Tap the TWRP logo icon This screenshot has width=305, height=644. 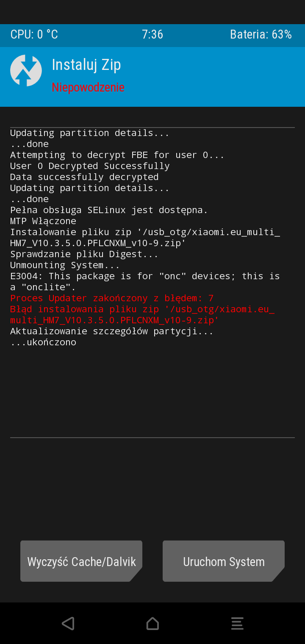tap(26, 71)
